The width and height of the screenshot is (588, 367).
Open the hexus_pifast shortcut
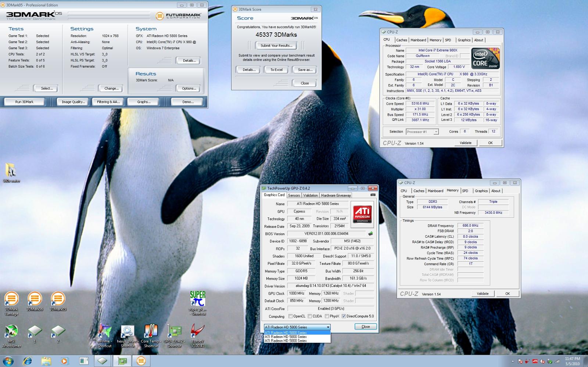(x=128, y=336)
